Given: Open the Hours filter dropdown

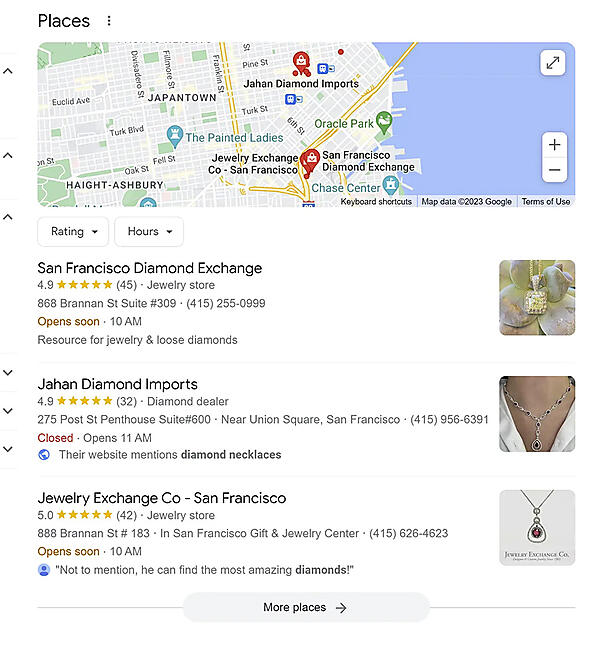Looking at the screenshot, I should (x=149, y=231).
